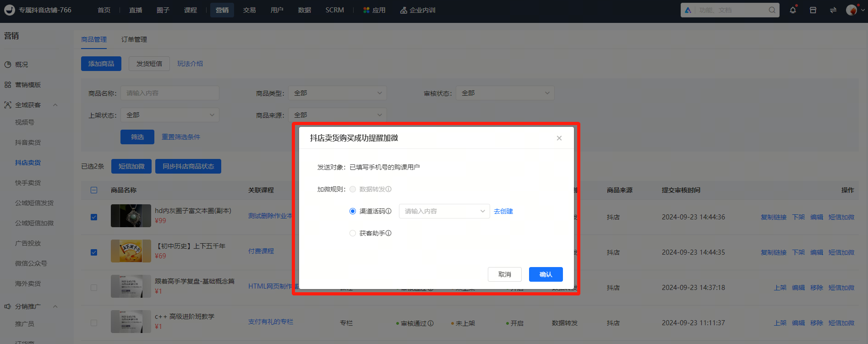Click the 应用 colorful apps icon

point(366,10)
